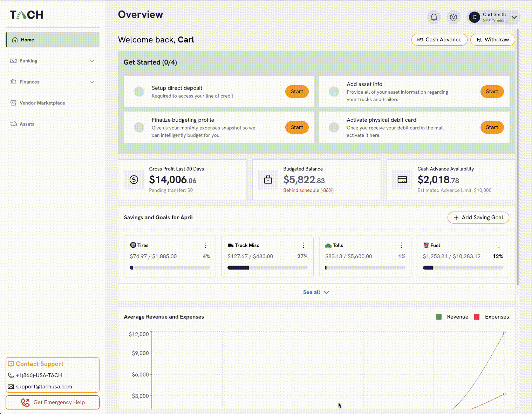Click the Get Started (0/4) heading
The image size is (532, 414).
click(x=150, y=62)
